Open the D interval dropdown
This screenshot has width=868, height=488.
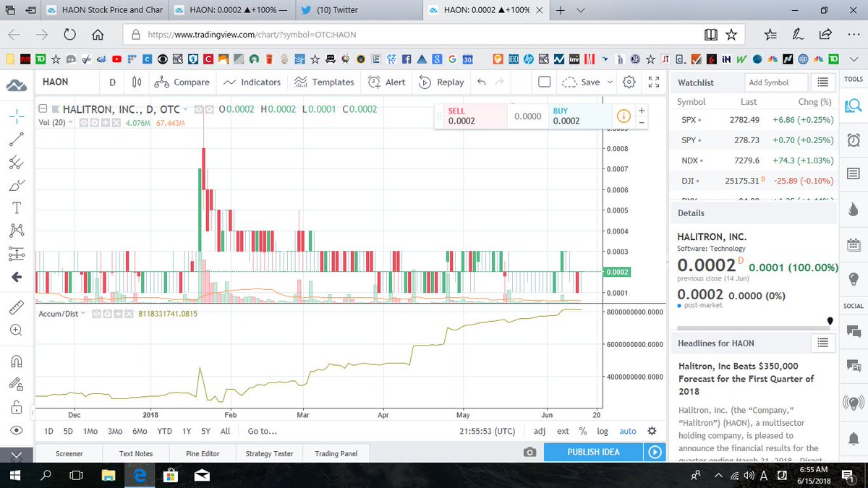112,82
